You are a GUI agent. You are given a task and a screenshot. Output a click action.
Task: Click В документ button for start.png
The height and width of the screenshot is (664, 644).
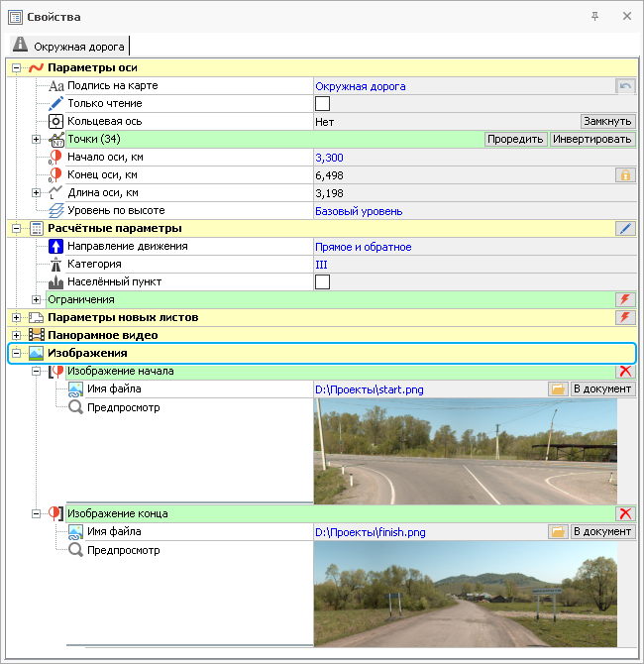pyautogui.click(x=602, y=388)
